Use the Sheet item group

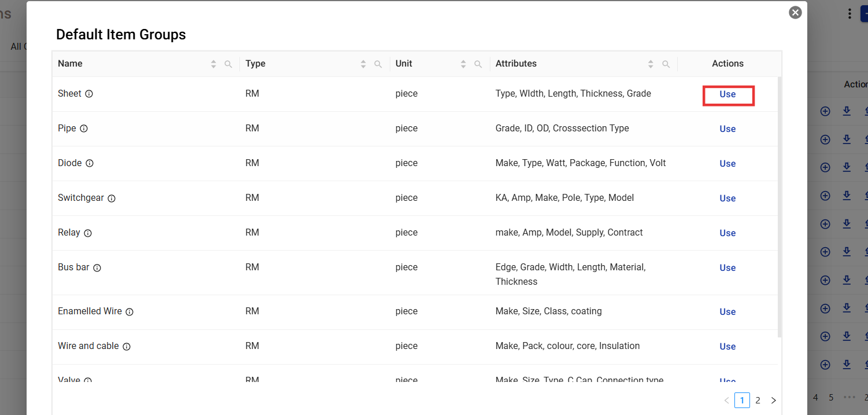(727, 94)
